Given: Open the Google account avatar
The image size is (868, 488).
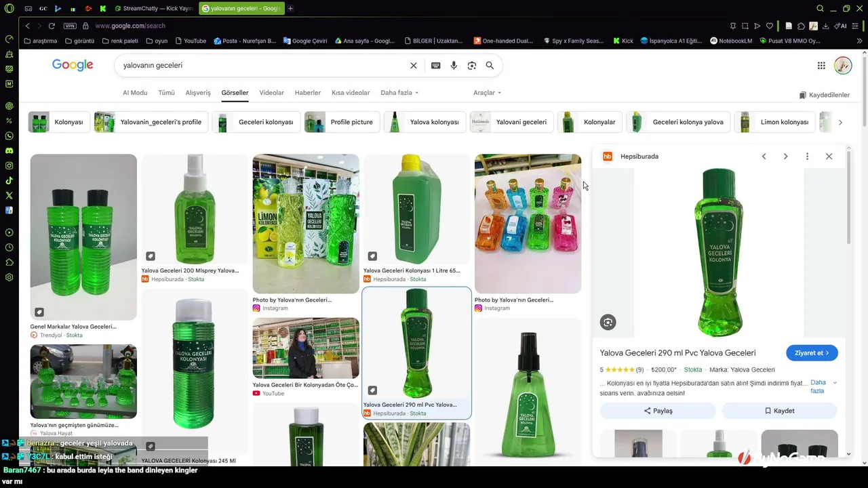Looking at the screenshot, I should click(x=843, y=66).
